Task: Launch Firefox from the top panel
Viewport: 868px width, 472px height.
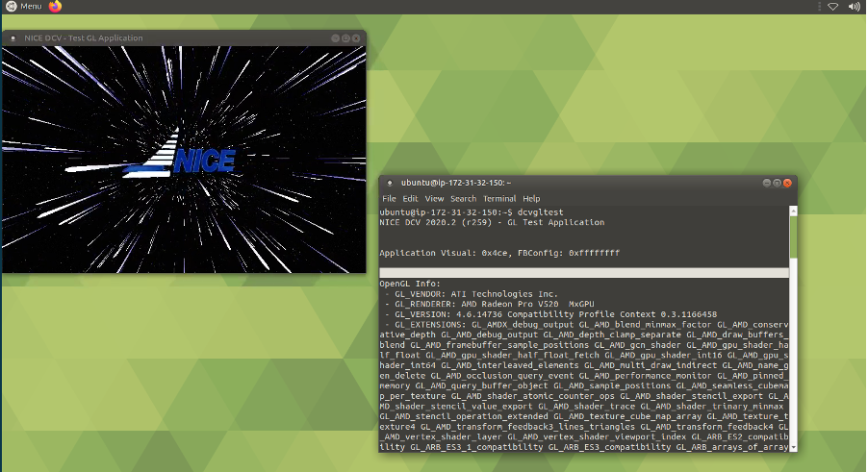Action: 55,7
